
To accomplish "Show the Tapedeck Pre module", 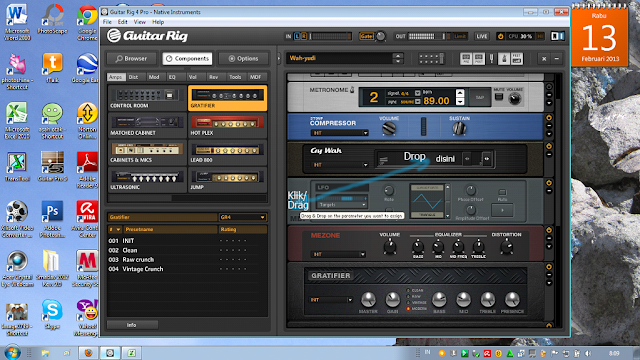I will 466,59.
